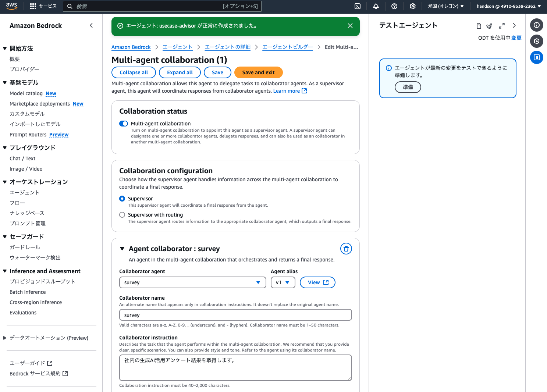The image size is (547, 392).
Task: Click into the Collaborator name field
Action: pyautogui.click(x=235, y=315)
